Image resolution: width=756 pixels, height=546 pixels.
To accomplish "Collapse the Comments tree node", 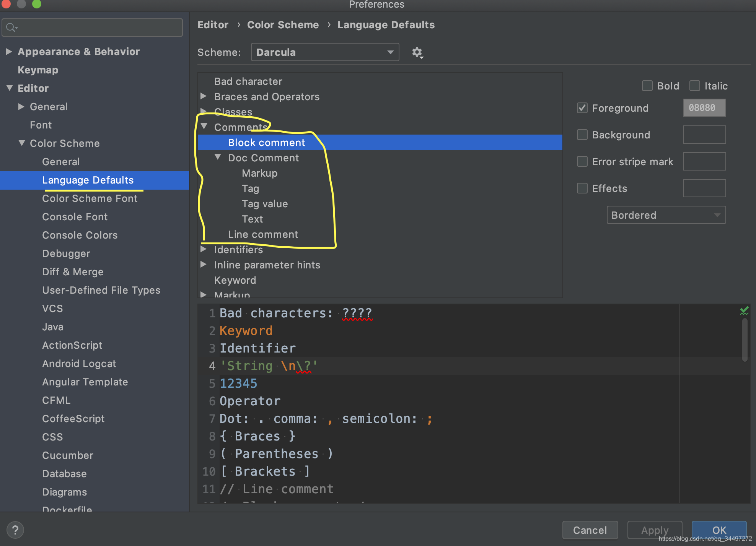I will point(204,127).
